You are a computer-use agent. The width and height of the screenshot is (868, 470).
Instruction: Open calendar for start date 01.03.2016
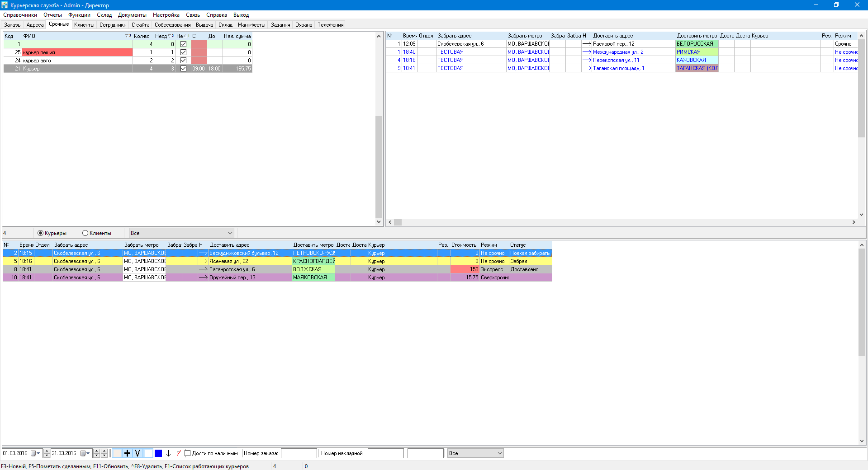click(36, 453)
